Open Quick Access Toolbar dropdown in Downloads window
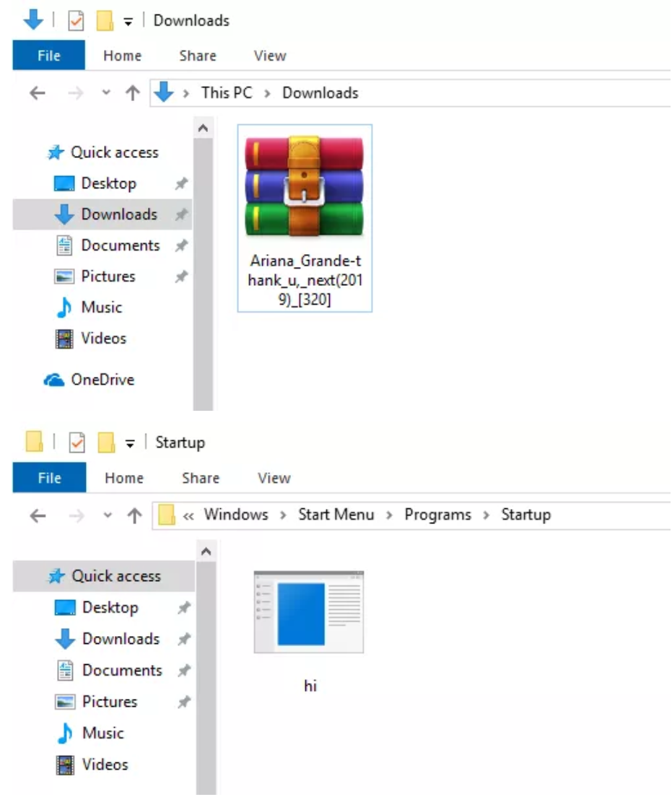The image size is (672, 797). pos(128,22)
